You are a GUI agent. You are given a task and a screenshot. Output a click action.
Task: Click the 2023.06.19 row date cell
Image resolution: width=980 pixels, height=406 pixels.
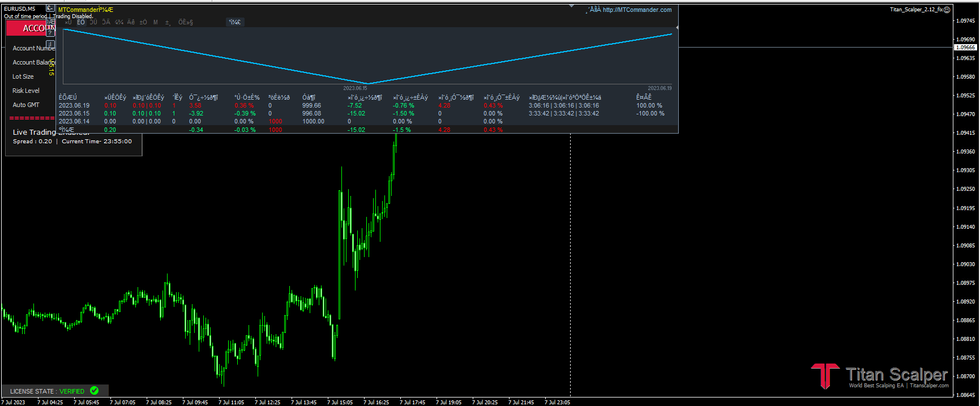pos(74,105)
